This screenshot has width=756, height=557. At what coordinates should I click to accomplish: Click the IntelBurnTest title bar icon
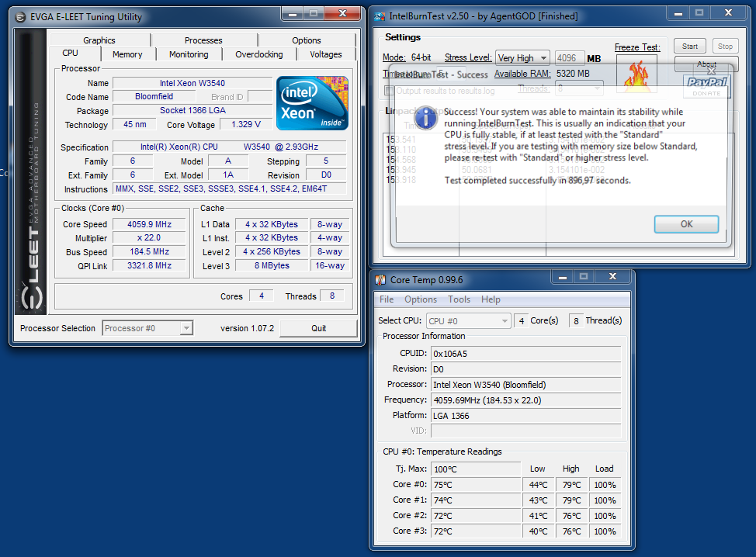(380, 16)
